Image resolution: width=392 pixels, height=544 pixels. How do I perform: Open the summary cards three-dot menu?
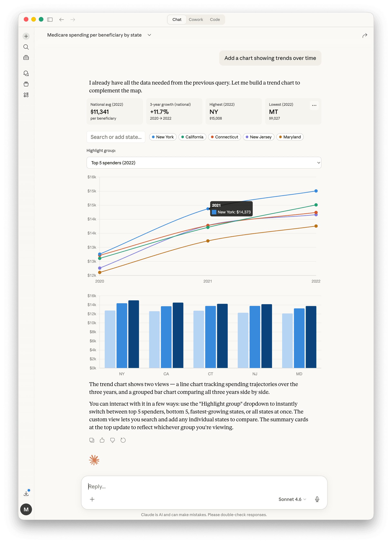(314, 105)
